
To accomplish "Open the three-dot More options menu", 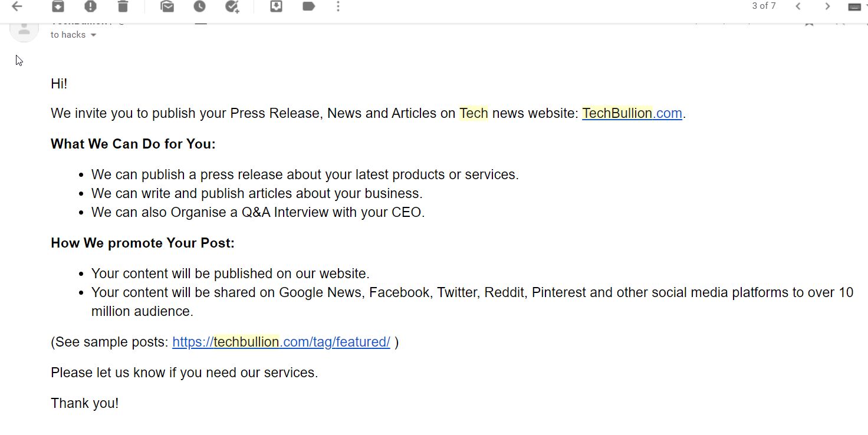I will (x=338, y=6).
